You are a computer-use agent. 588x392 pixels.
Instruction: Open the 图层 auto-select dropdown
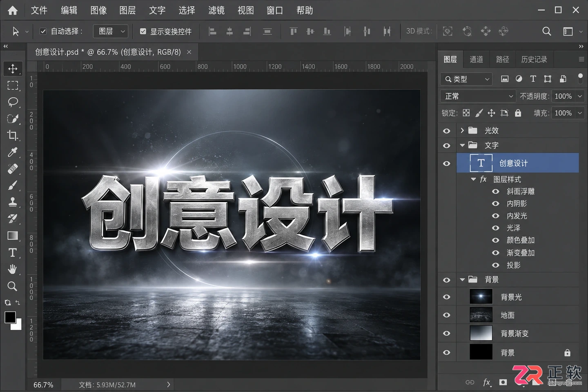tap(111, 31)
